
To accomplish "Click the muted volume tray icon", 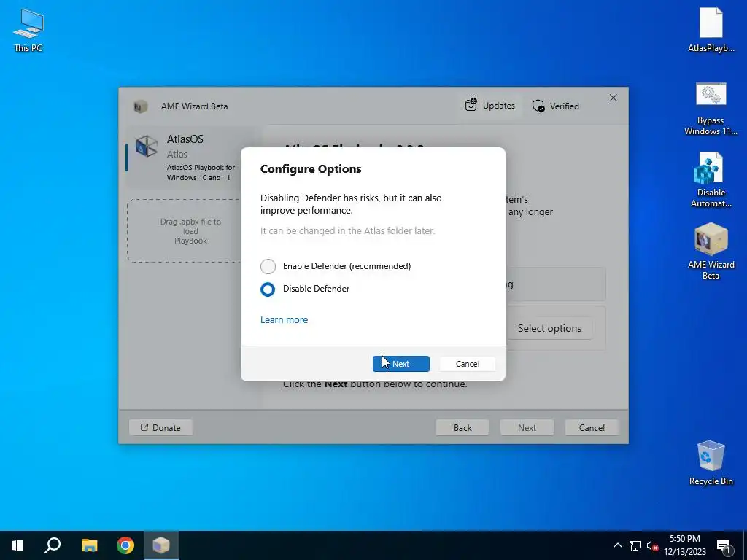I will tap(652, 545).
